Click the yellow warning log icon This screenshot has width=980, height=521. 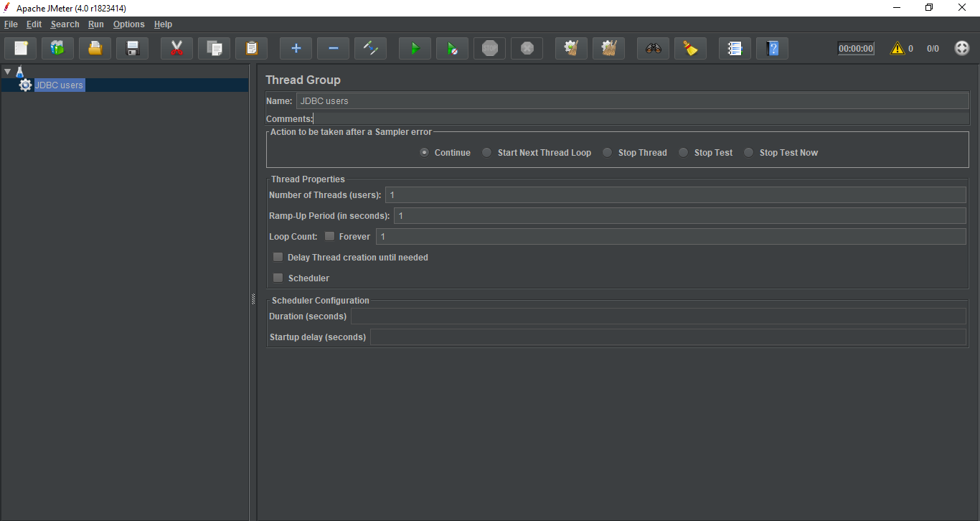pyautogui.click(x=897, y=49)
